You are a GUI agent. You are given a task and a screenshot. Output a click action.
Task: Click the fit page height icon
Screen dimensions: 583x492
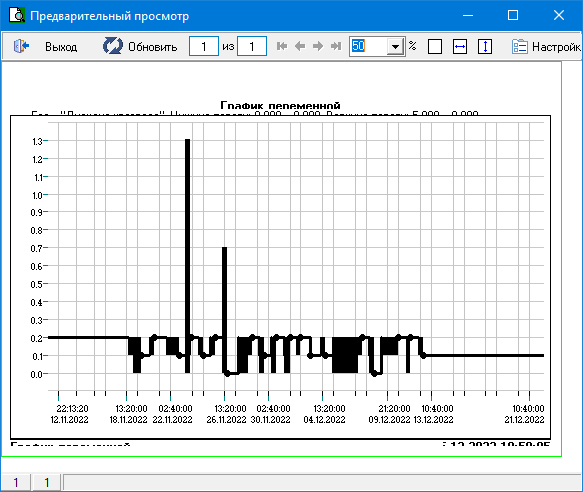[485, 46]
